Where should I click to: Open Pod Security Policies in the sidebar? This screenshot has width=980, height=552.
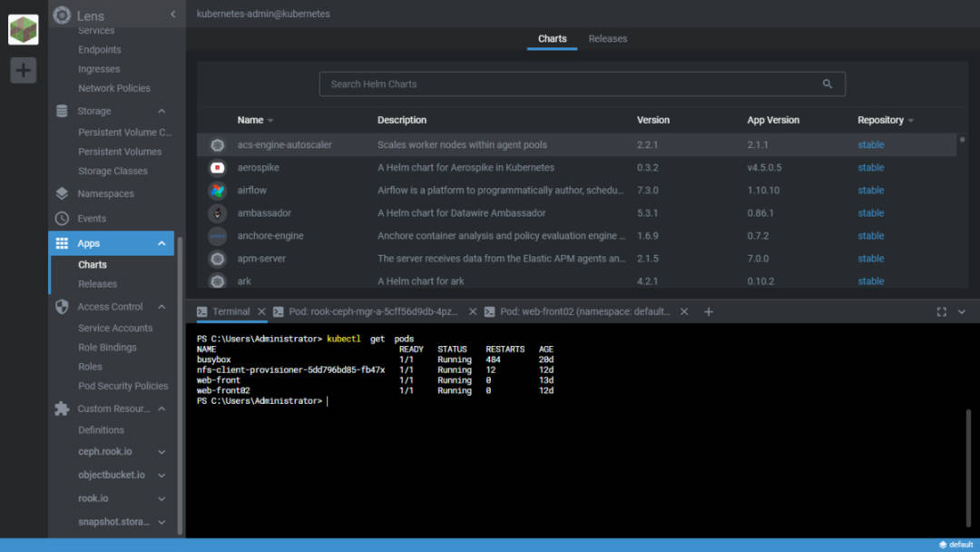[x=123, y=386]
